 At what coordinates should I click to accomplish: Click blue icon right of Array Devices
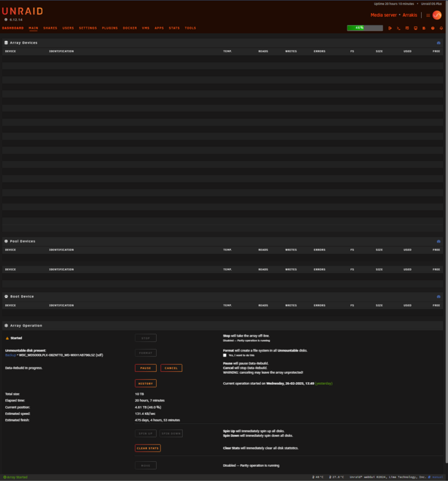coord(438,43)
